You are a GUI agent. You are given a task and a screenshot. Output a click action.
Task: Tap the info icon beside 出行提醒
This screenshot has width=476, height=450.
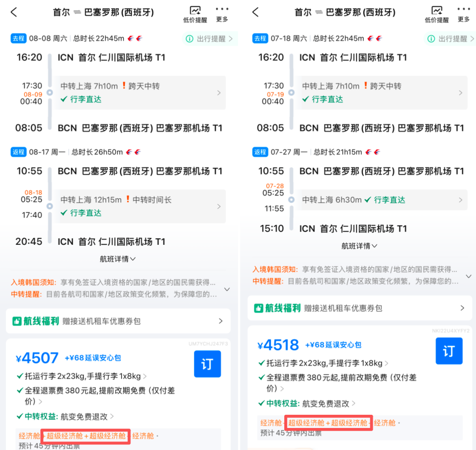point(190,39)
